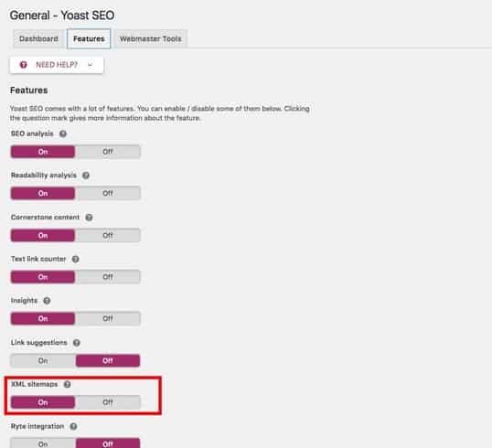Click the Cornerstone content help question mark
Viewport: 492px width, 448px height.
(x=89, y=218)
